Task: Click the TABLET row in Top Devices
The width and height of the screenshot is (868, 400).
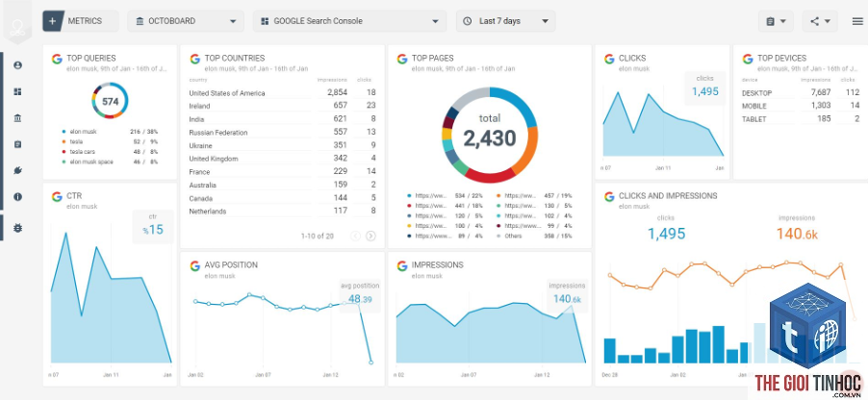Action: [801, 119]
